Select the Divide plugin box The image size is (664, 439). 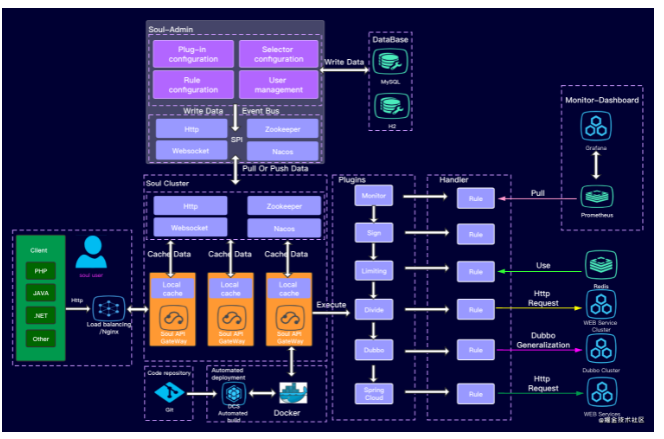coord(374,309)
